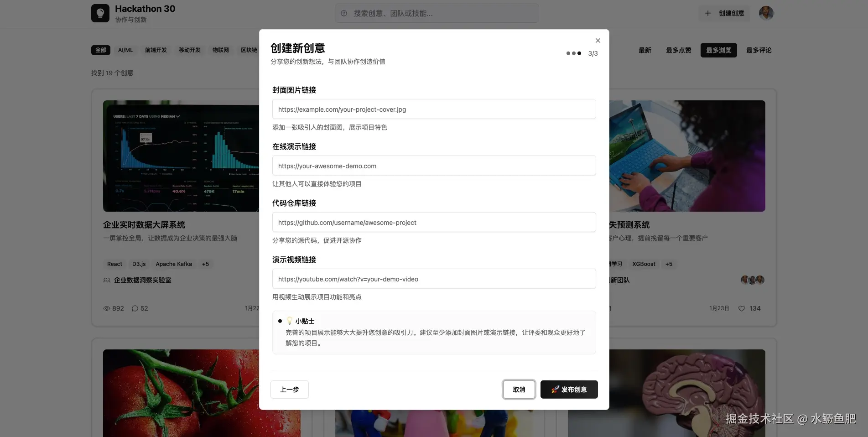Publish the idea with 发布创意 button
868x437 pixels.
[569, 390]
